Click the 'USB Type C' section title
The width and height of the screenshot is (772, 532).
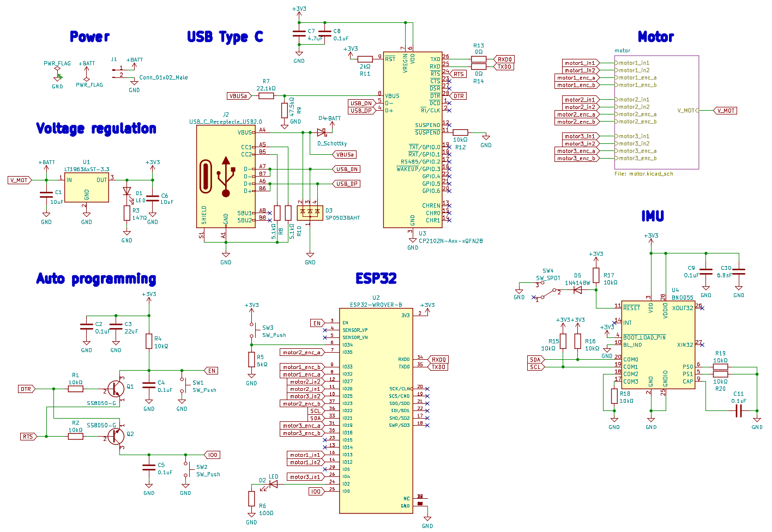(225, 37)
